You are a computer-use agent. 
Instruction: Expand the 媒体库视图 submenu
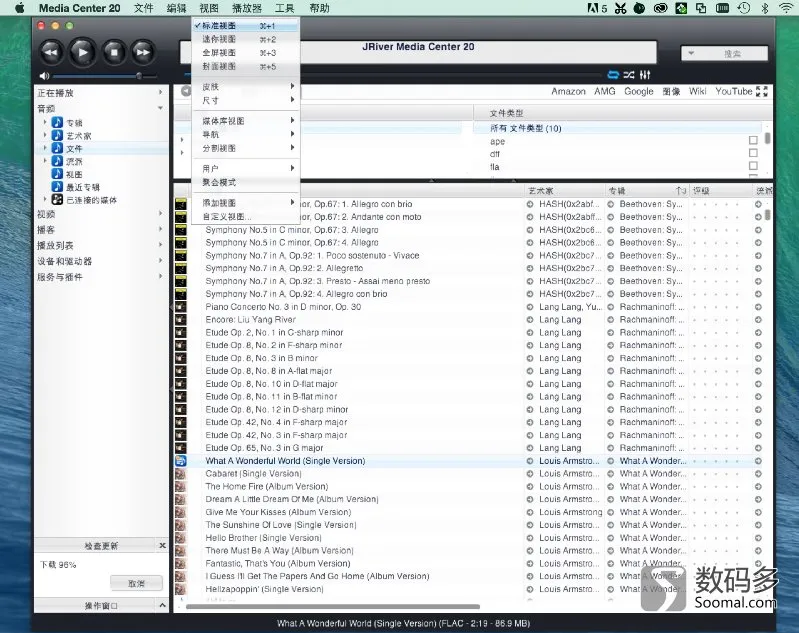[246, 121]
